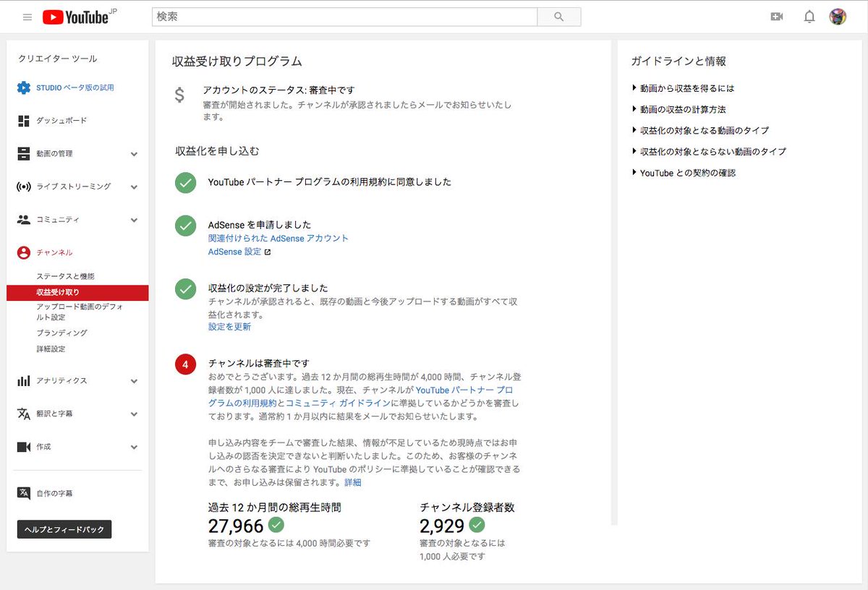Screen dimensions: 868x590
Task: Click the 収益化を申し込む heading
Action: pyautogui.click(x=217, y=151)
